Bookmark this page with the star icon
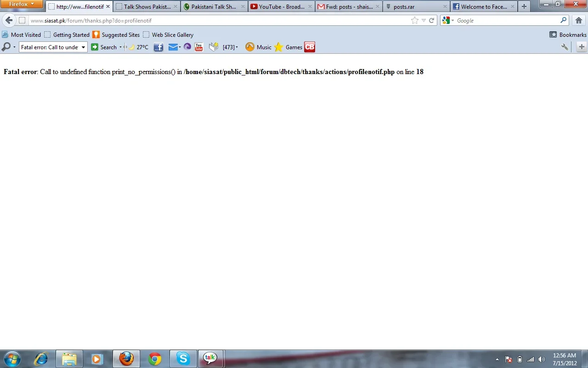This screenshot has width=588, height=368. (415, 20)
